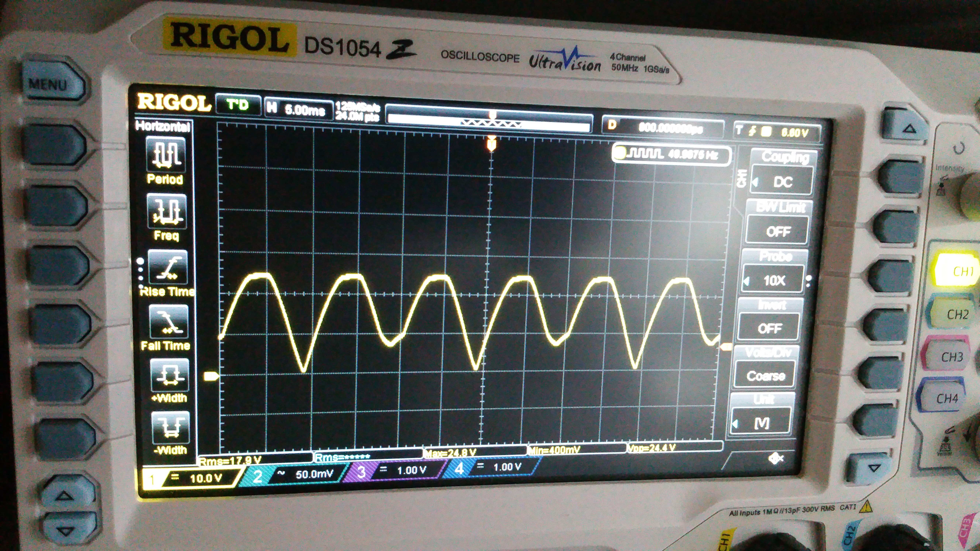This screenshot has height=551, width=980.
Task: Tap the Rms=17.9 V measurement
Action: [x=231, y=460]
